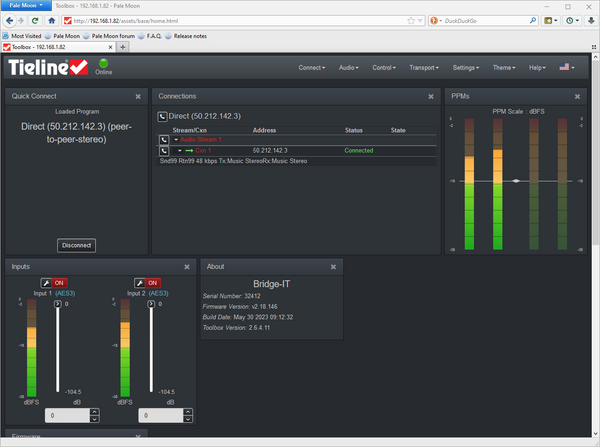The width and height of the screenshot is (600, 447).
Task: Click phone icon beside Audio Stream 1
Action: [164, 140]
